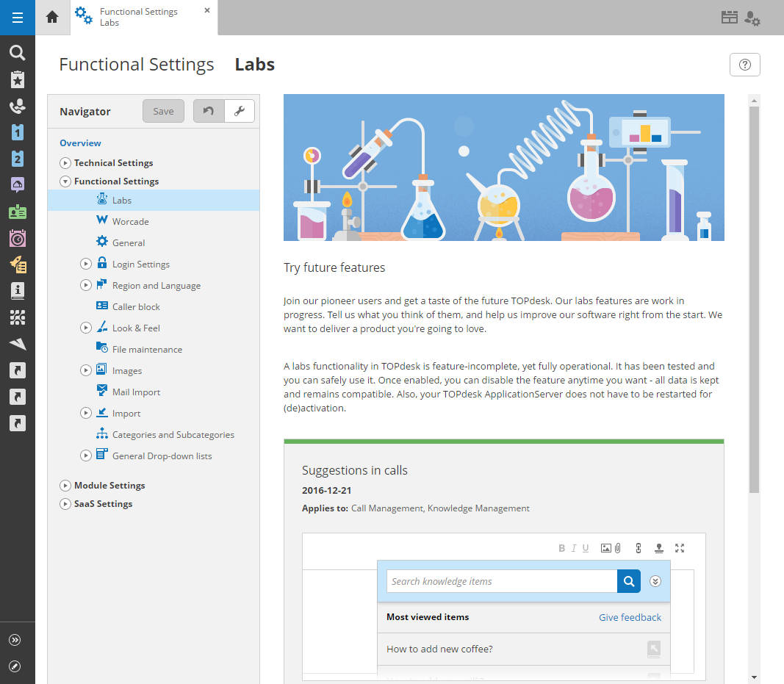This screenshot has width=784, height=684.
Task: Select Worcade in the navigator
Action: click(x=130, y=221)
